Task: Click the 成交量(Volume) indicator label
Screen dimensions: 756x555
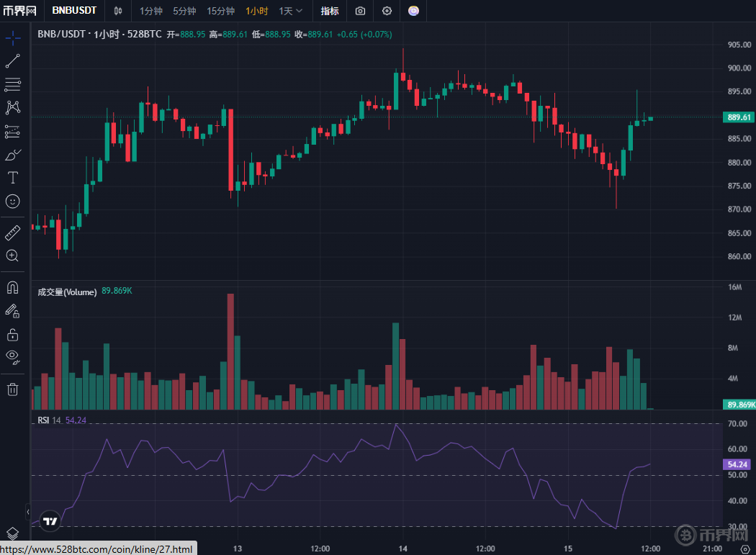Action: point(67,292)
